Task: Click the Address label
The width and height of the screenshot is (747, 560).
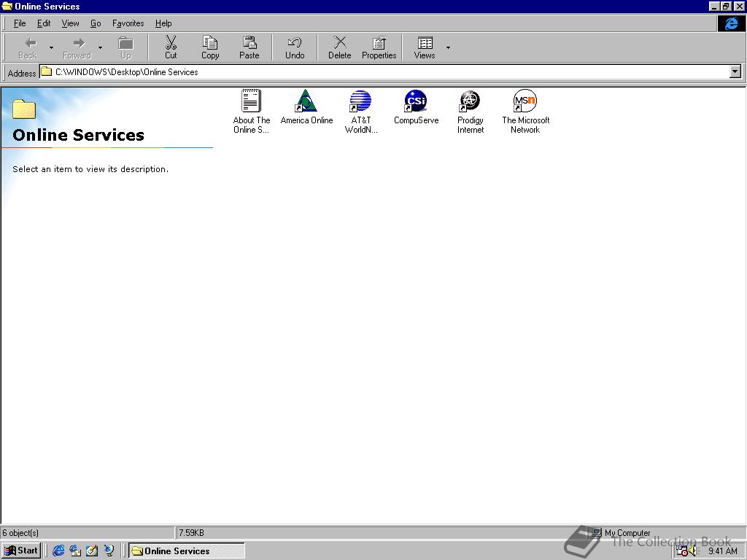Action: point(22,73)
